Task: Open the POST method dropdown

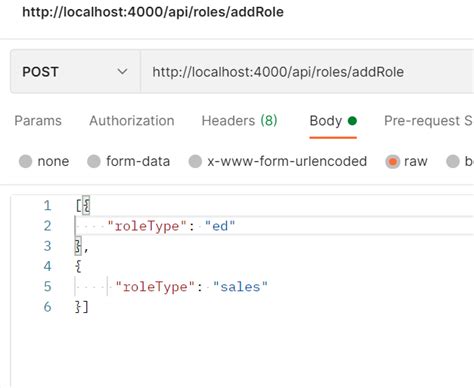Action: coord(75,72)
